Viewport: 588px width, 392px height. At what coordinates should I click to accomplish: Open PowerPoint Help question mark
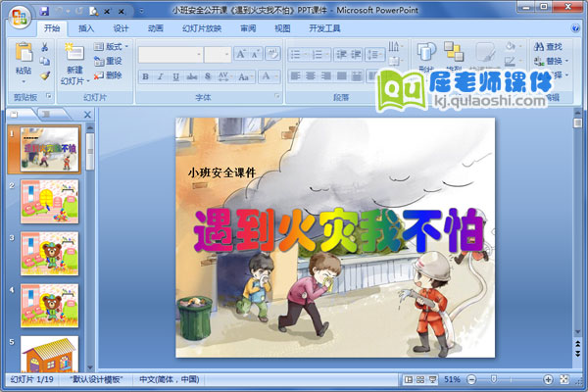[x=575, y=28]
